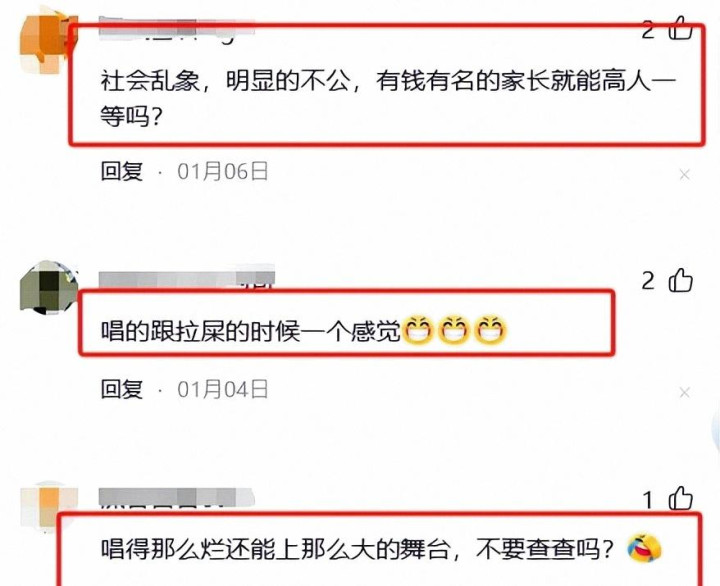Click the like count 1 on 唱得那么烂 comment
720x586 pixels.
[x=648, y=500]
